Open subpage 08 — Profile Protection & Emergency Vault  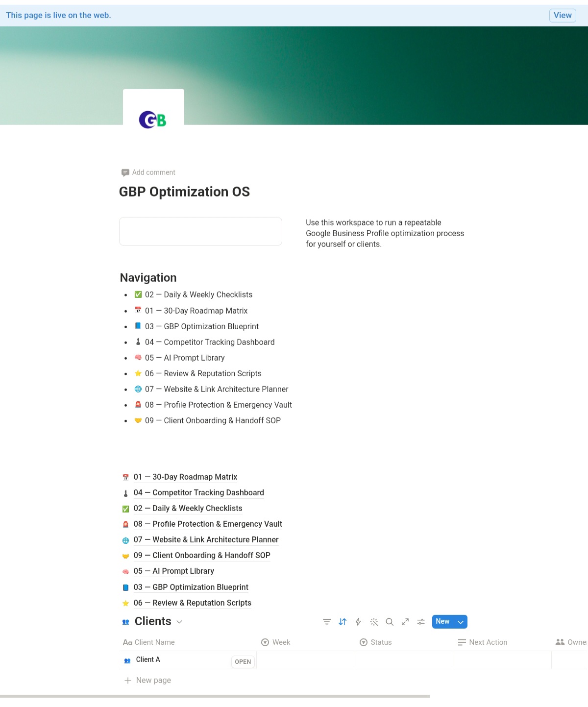coord(208,524)
